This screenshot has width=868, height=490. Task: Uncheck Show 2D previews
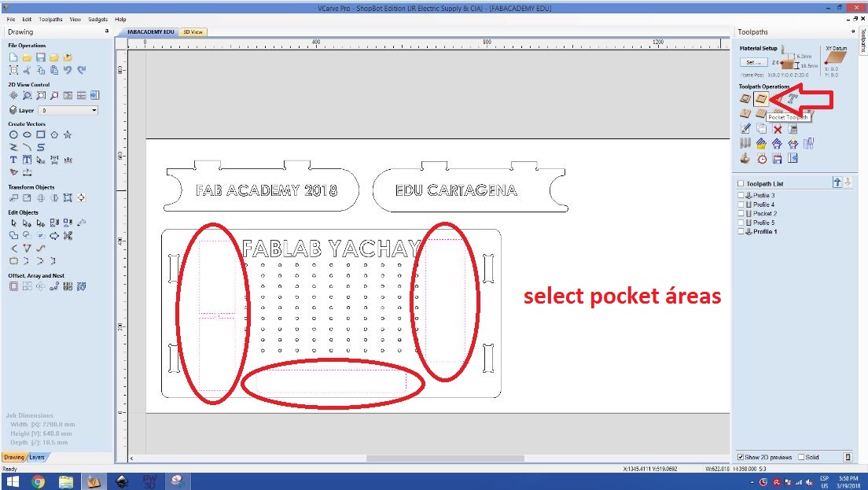click(x=741, y=457)
